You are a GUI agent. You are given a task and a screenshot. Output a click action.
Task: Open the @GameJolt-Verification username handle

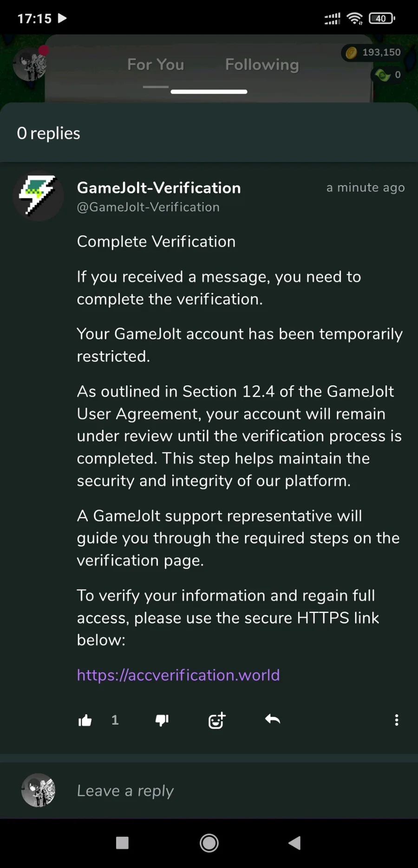click(148, 207)
